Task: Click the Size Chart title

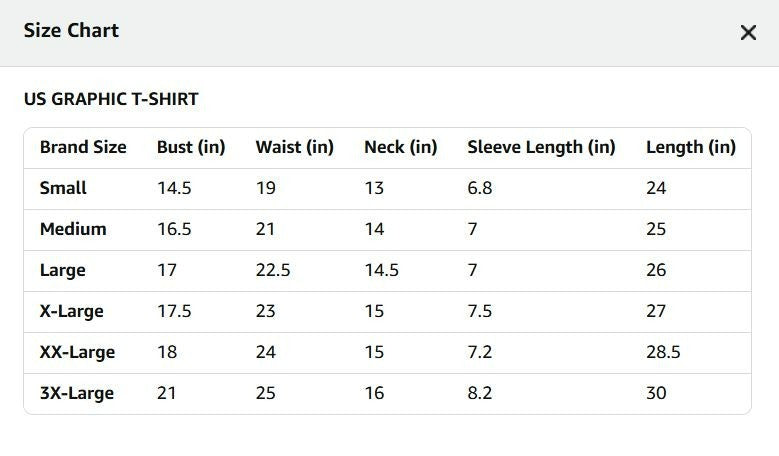Action: coord(72,30)
